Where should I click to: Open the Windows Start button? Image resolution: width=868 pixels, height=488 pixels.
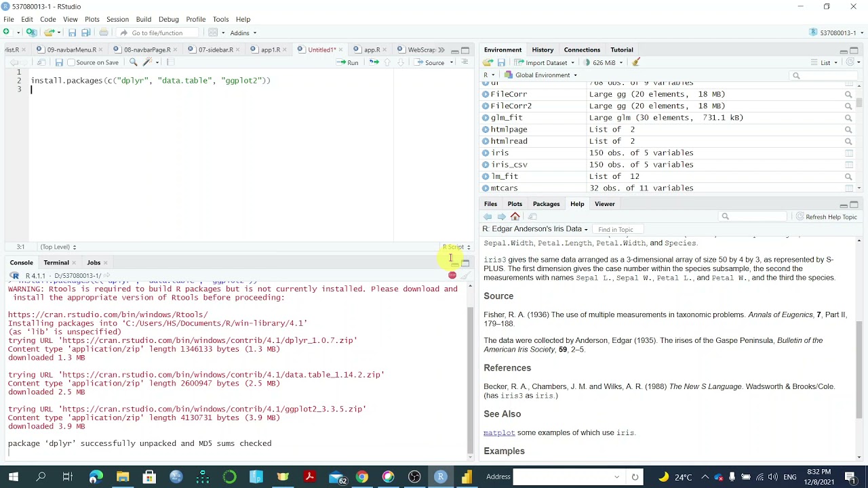pyautogui.click(x=14, y=477)
